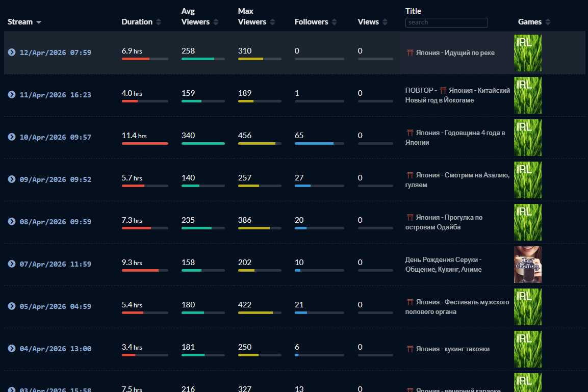Click title 'Япония - Смотрим на Азалию, гуляем'
The height and width of the screenshot is (392, 588).
pos(457,180)
